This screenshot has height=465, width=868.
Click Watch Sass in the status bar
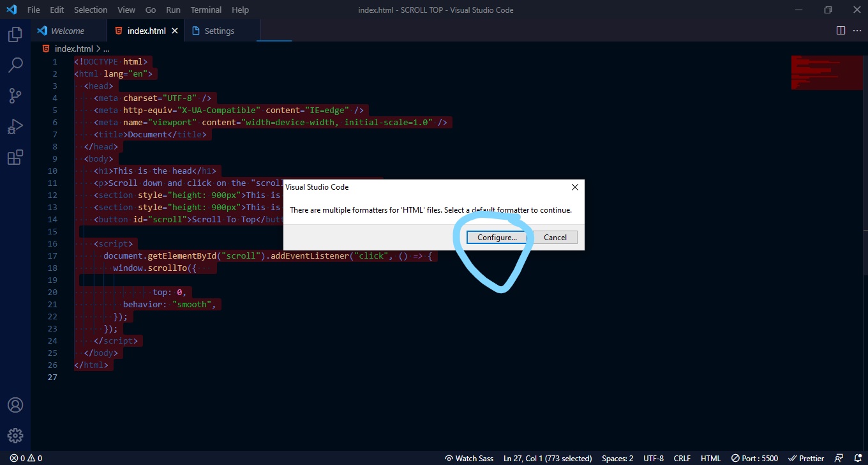tap(469, 458)
